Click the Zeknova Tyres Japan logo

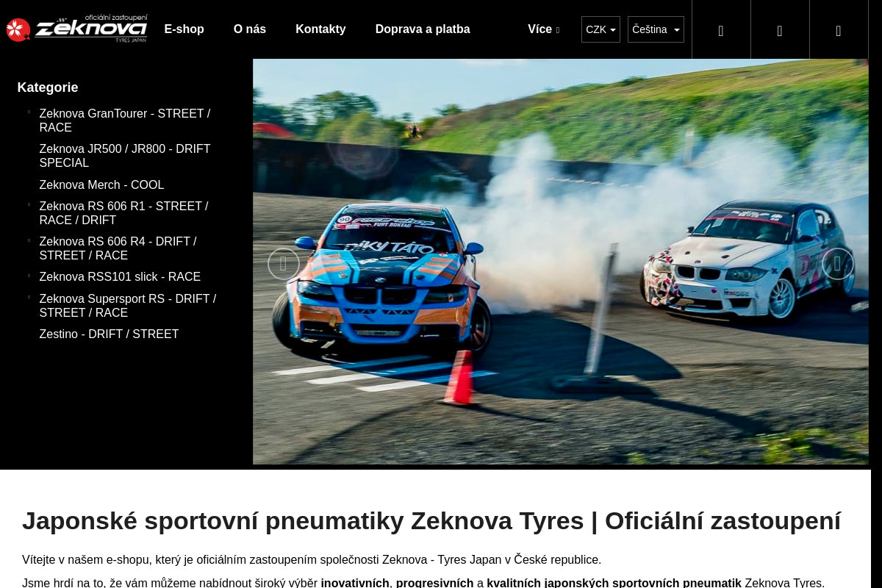pyautogui.click(x=77, y=29)
